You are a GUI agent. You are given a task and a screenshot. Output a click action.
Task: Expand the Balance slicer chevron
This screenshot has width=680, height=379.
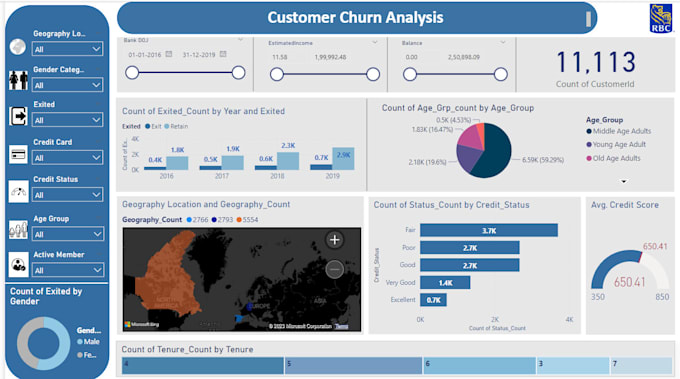503,42
